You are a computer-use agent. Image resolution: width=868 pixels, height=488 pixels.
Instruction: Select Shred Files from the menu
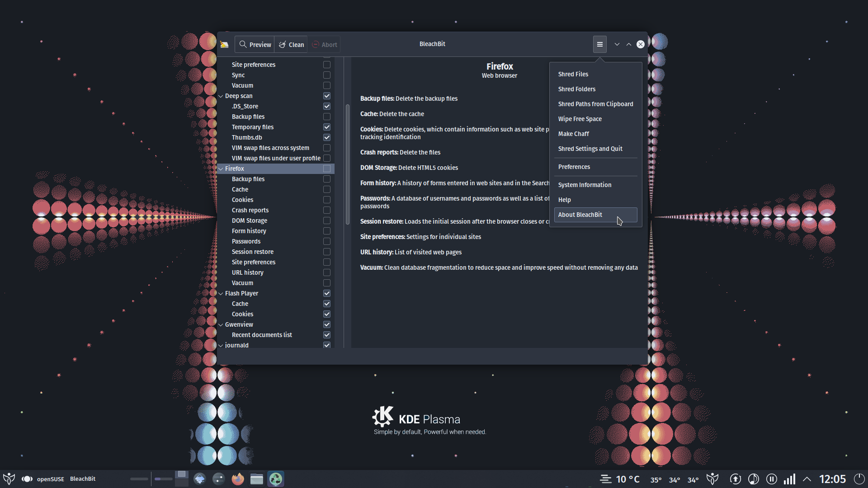595,74
